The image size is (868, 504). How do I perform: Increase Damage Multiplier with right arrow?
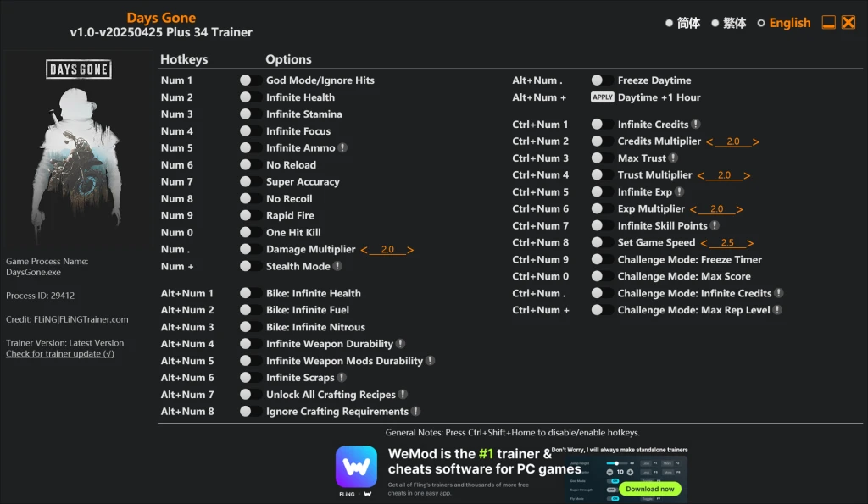coord(410,250)
